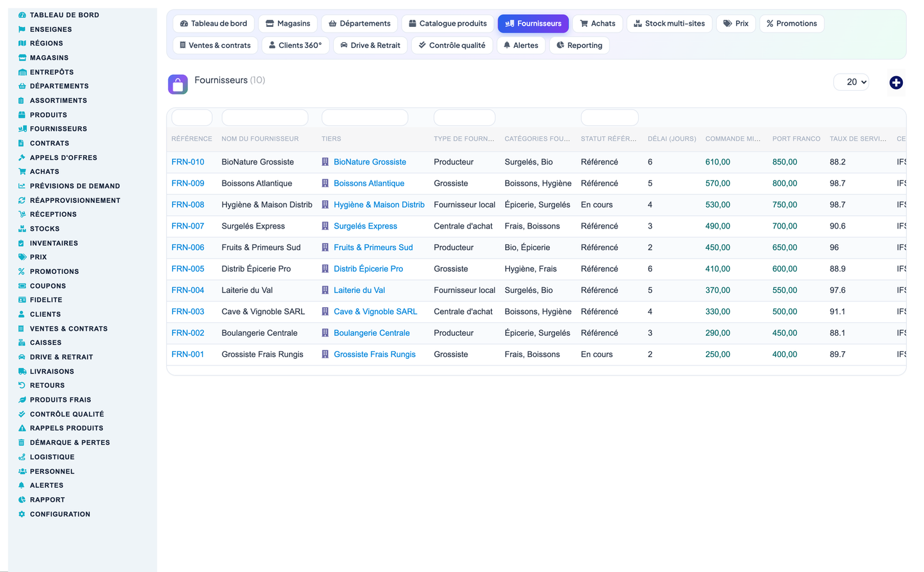924x572 pixels.
Task: Open the Reporting tab
Action: pyautogui.click(x=579, y=45)
